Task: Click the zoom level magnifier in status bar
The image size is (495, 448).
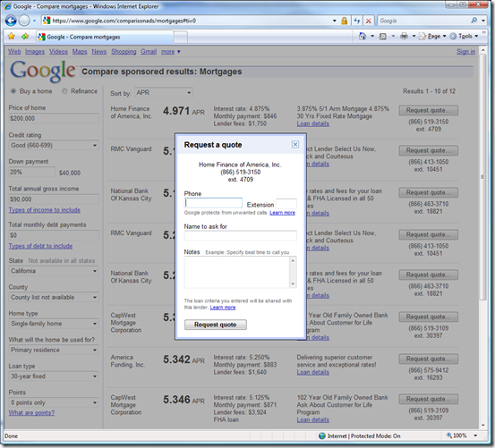Action: point(449,435)
